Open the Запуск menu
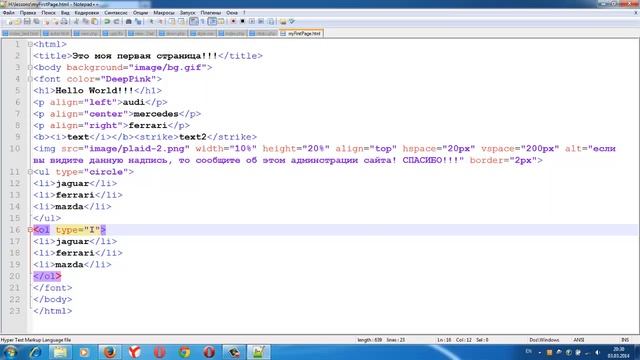The height and width of the screenshot is (360, 640). point(187,13)
